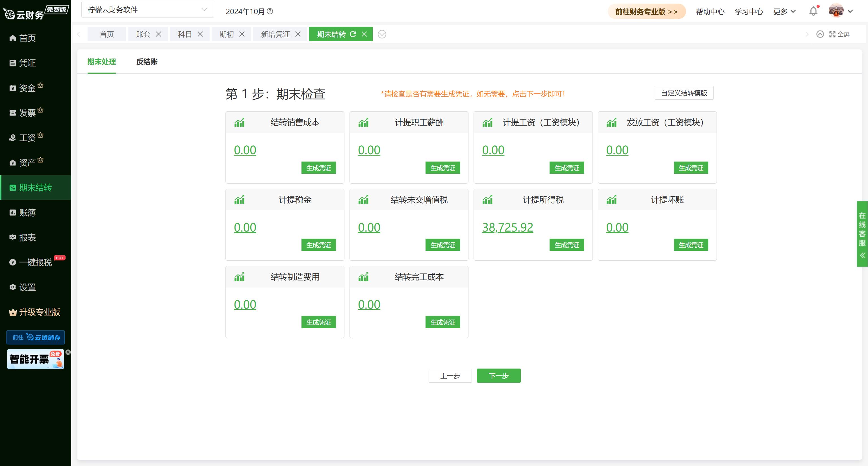
Task: Open the 工资 module
Action: point(27,137)
